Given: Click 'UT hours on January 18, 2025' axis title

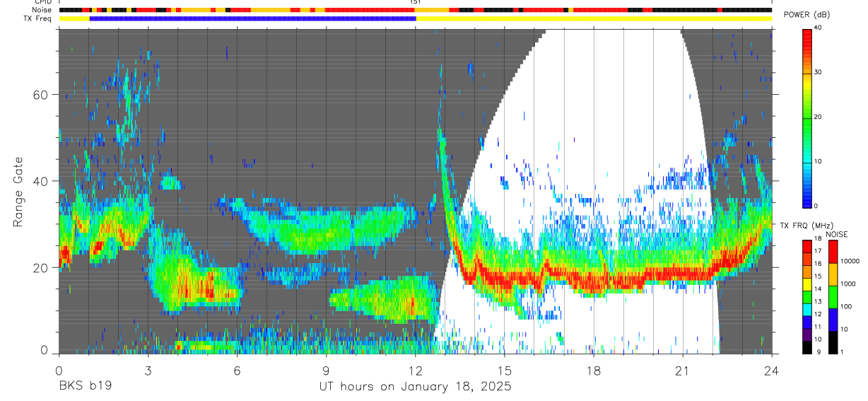Looking at the screenshot, I should coord(415,388).
